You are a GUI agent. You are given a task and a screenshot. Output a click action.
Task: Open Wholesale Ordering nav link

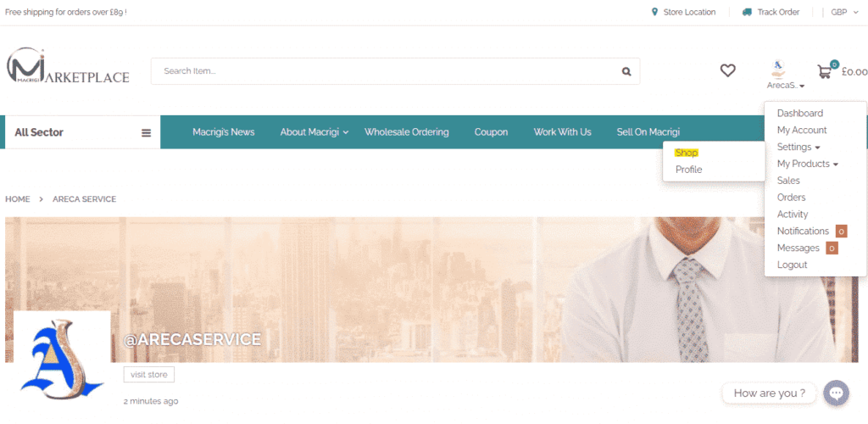(x=406, y=132)
